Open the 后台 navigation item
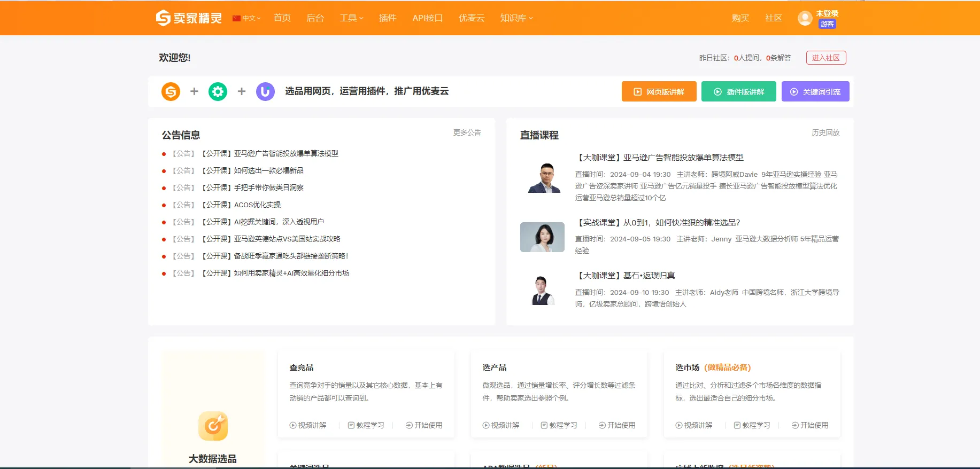Screen dimensions: 980x469 [x=315, y=18]
